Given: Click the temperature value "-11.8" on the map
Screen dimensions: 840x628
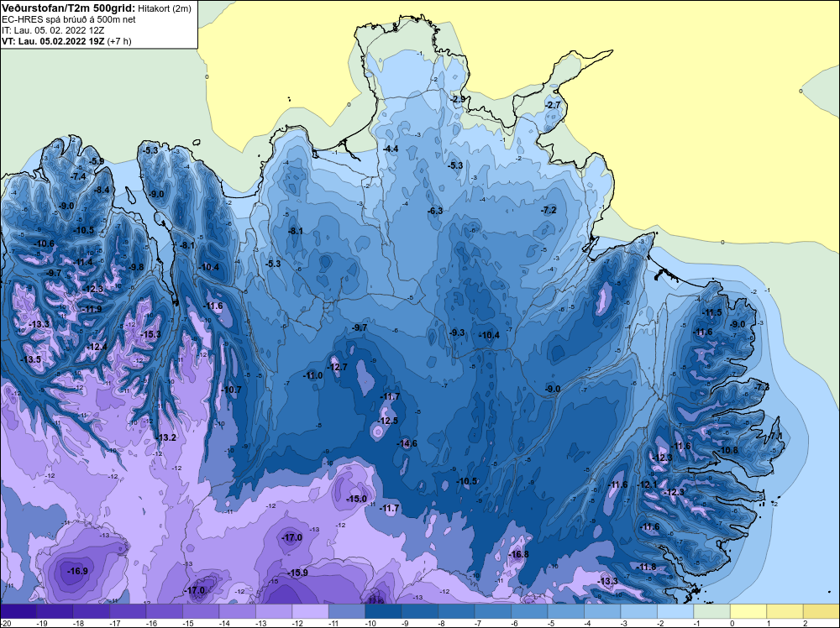Looking at the screenshot, I should pos(646,567).
